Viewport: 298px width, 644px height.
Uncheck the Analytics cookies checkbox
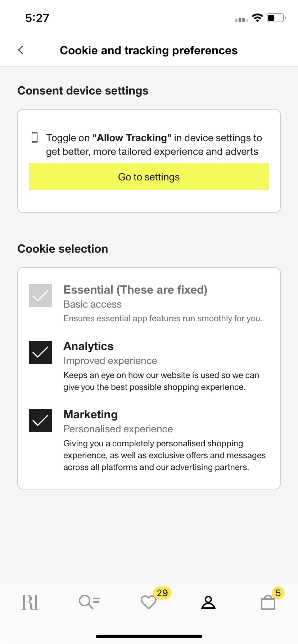(40, 352)
